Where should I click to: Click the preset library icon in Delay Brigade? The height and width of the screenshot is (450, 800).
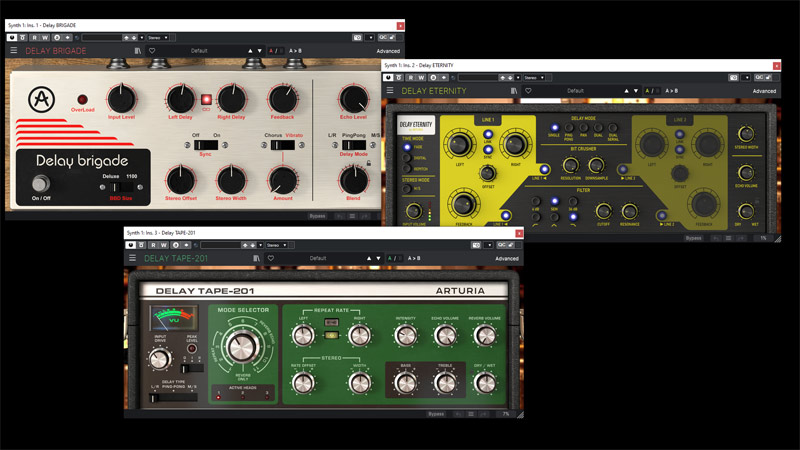pyautogui.click(x=136, y=50)
